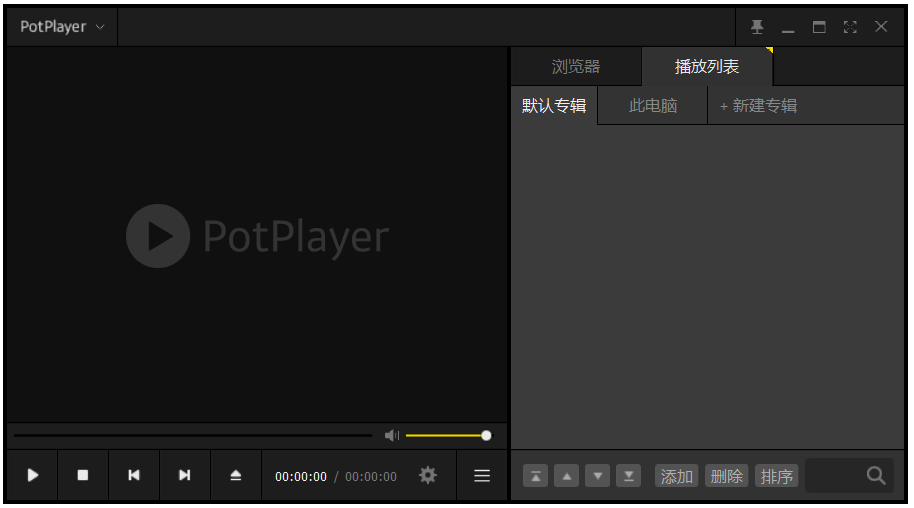914x508 pixels.
Task: Open the 此电脑 album tab
Action: [653, 106]
